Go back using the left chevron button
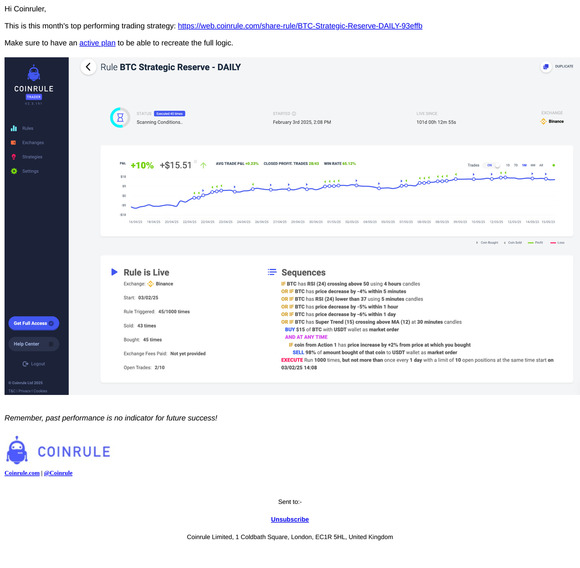This screenshot has height=568, width=580. [x=88, y=67]
